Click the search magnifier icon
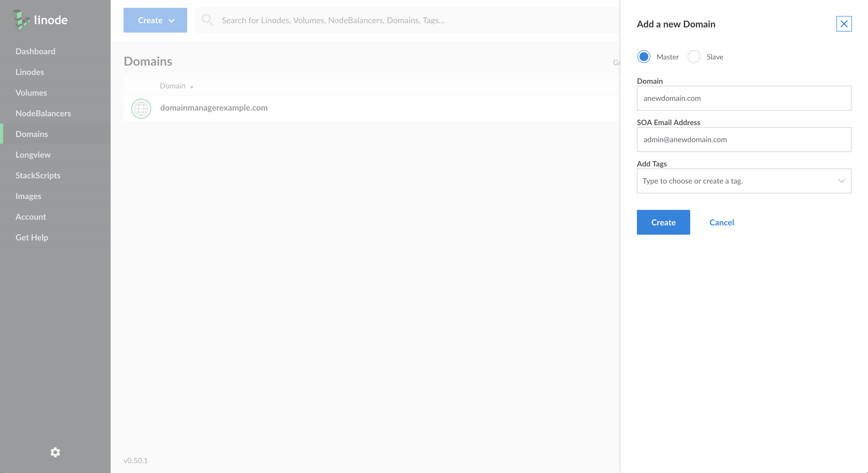Viewport: 868px width, 473px height. [207, 20]
